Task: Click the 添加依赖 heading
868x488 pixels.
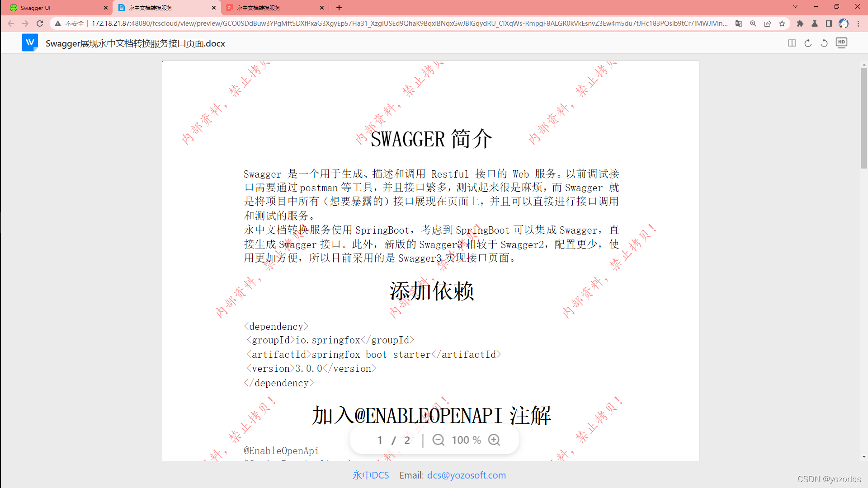Action: pos(431,291)
